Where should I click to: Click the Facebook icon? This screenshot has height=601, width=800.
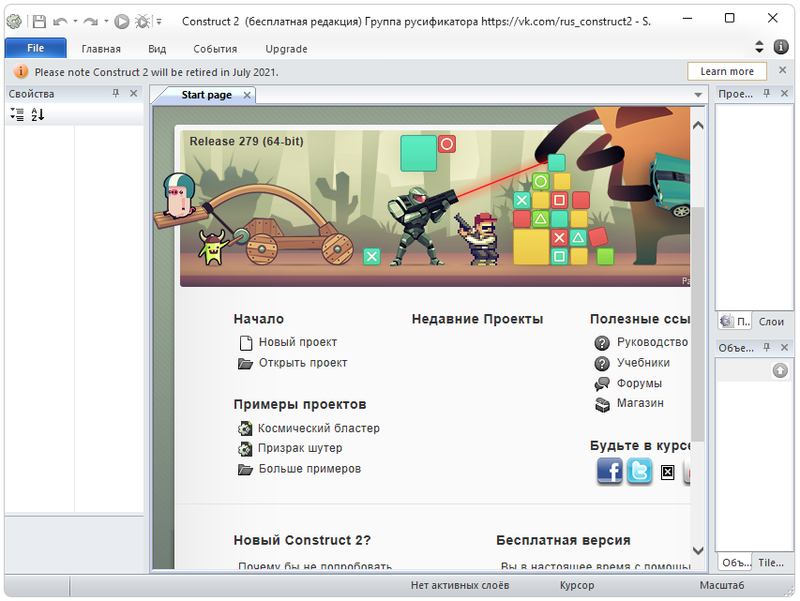(610, 471)
